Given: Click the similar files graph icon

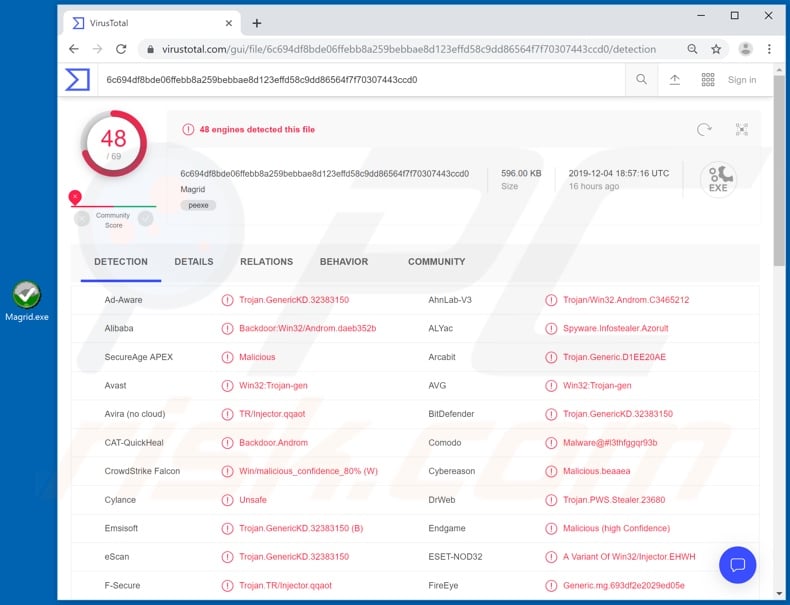Looking at the screenshot, I should (742, 129).
